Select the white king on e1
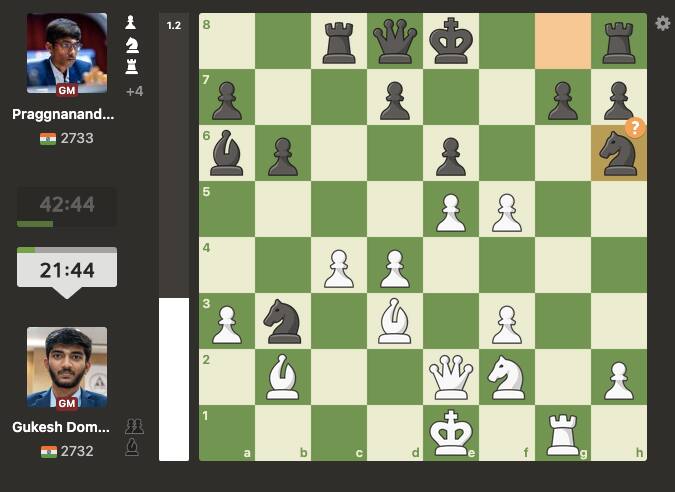This screenshot has width=675, height=492. tap(451, 433)
